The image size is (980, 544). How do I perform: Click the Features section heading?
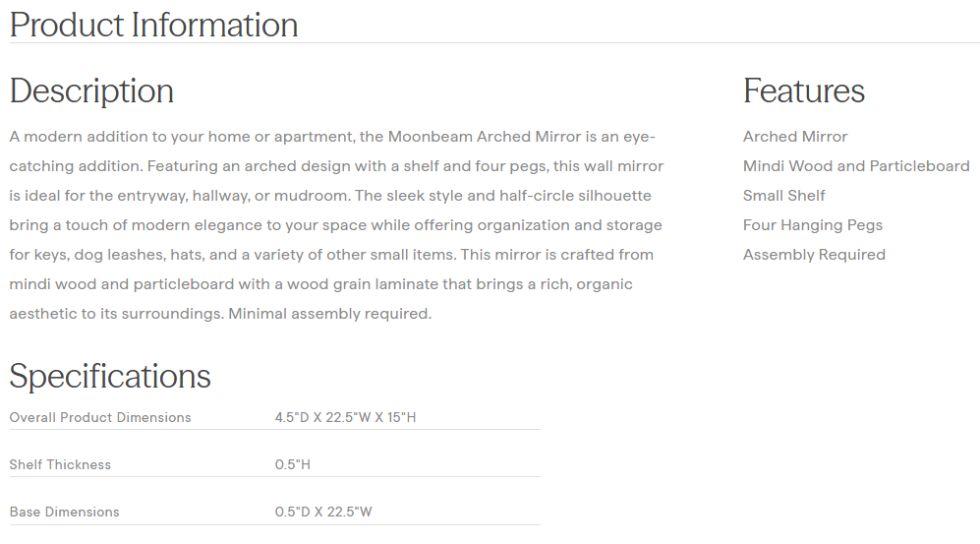click(x=803, y=91)
